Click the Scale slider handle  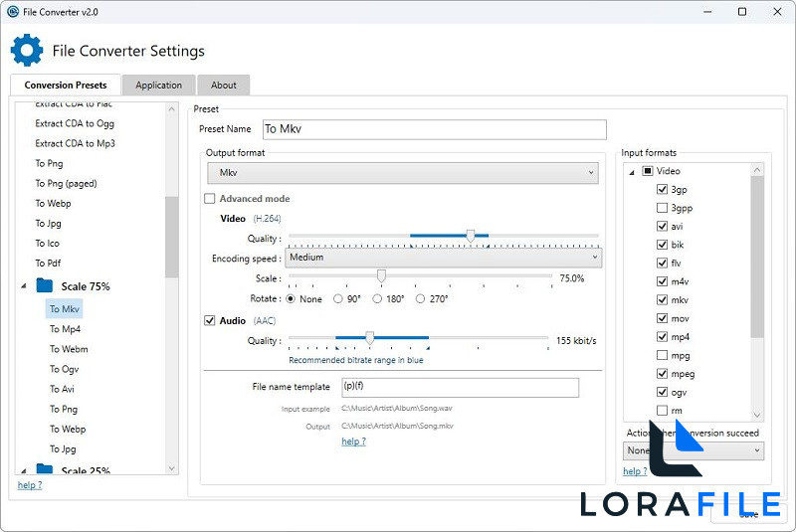[x=381, y=276]
